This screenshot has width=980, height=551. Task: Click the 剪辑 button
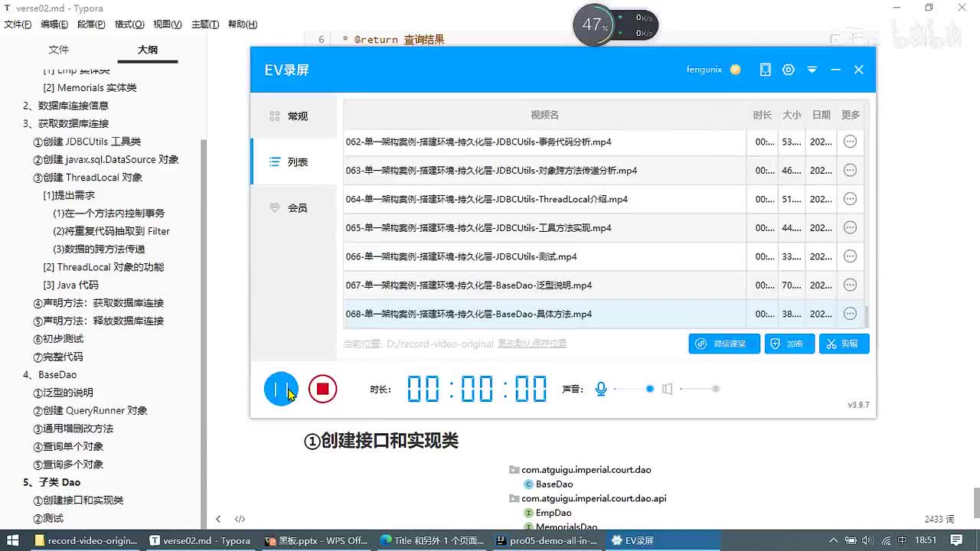(844, 344)
